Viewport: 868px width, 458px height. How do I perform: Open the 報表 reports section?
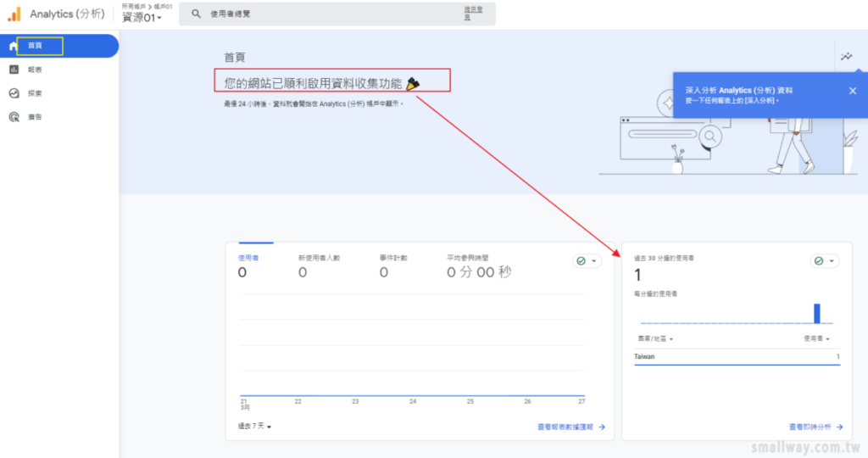[x=35, y=70]
